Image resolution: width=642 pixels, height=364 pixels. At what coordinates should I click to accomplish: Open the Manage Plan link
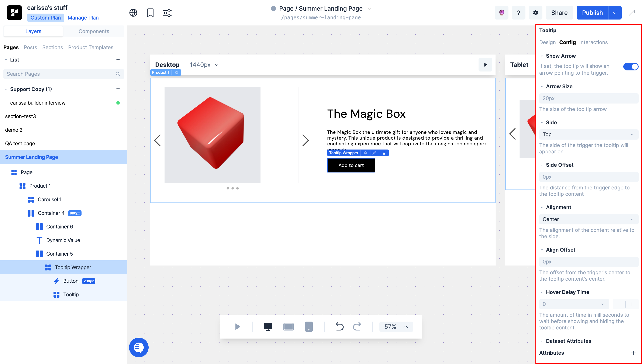pos(83,18)
